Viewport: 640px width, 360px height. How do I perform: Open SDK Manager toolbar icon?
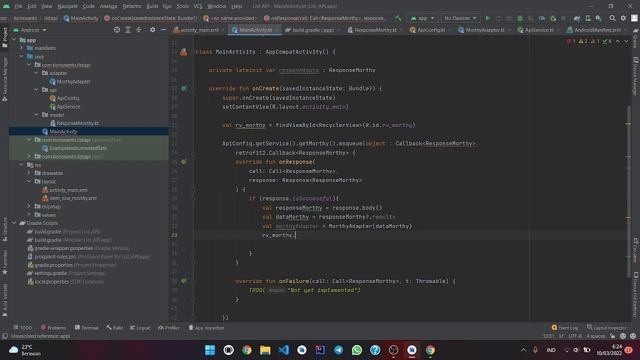[x=598, y=18]
